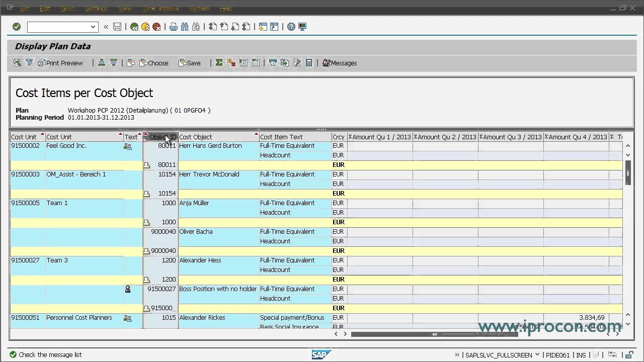Viewport: 644px width, 362px height.
Task: Select cost unit cell 91500005
Action: (27, 203)
